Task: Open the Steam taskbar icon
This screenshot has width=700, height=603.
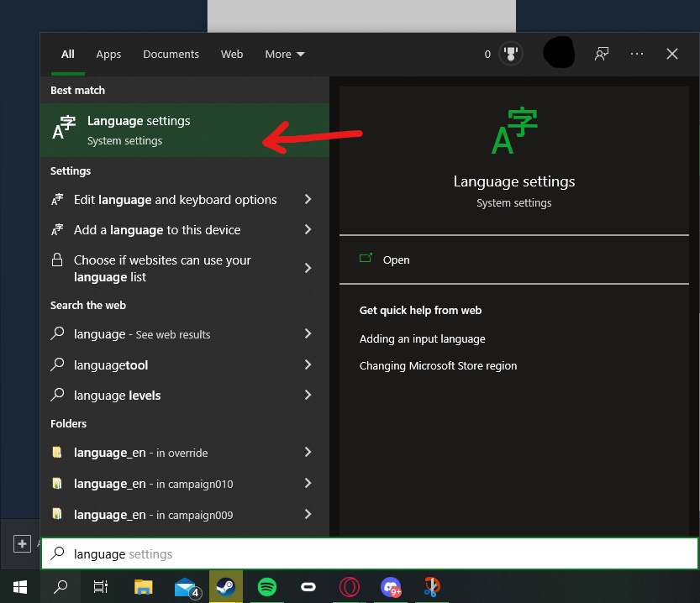Action: [225, 587]
